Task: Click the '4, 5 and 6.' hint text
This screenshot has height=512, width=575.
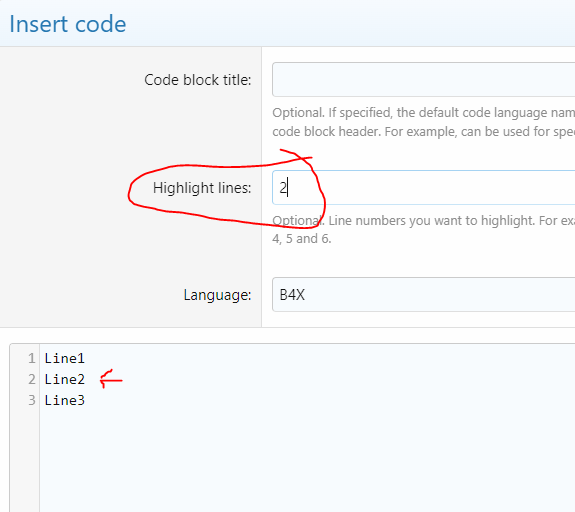Action: click(302, 239)
